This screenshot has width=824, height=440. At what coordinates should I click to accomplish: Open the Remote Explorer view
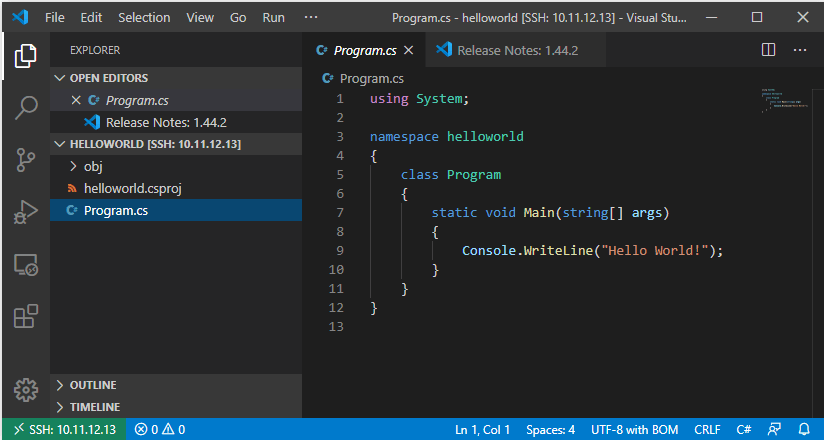(26, 265)
